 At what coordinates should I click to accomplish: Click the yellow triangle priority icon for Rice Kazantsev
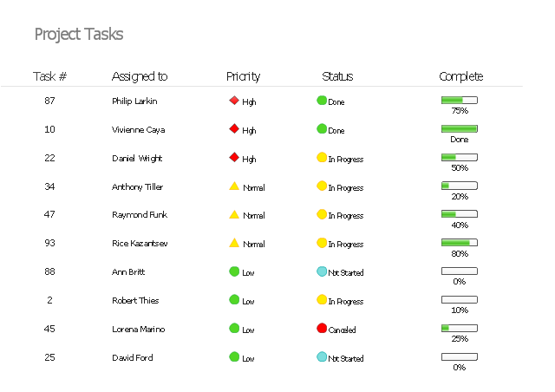click(233, 243)
